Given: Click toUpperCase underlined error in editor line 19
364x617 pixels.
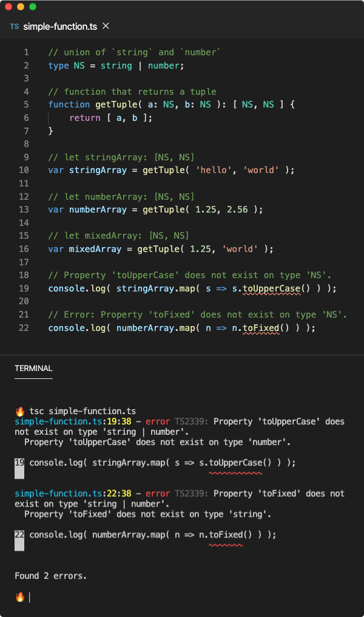Looking at the screenshot, I should 271,289.
